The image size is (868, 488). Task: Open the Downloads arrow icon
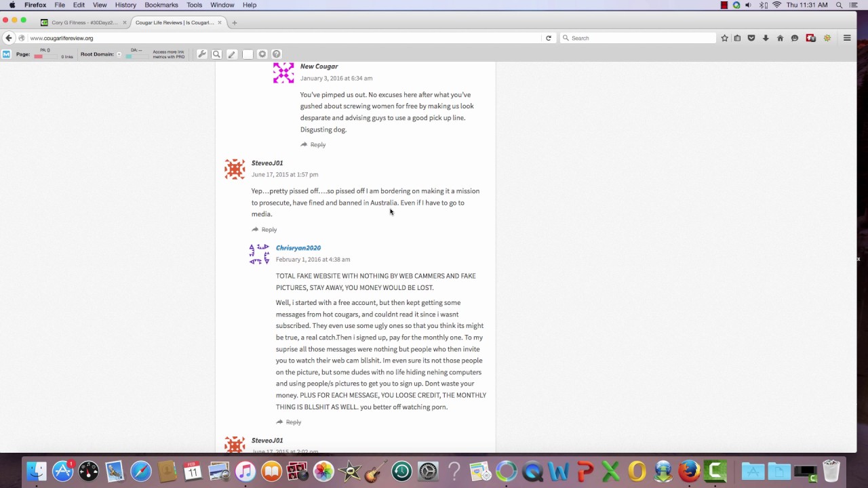coord(766,38)
